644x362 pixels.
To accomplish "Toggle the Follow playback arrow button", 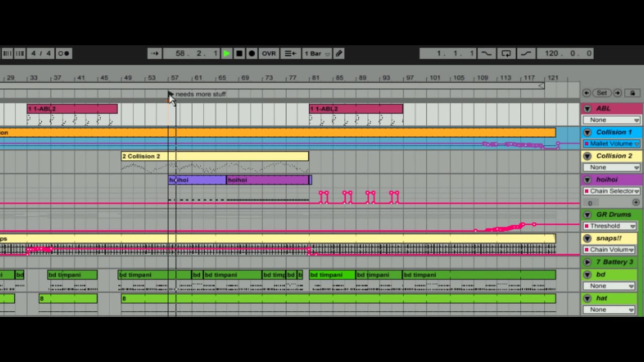I will pyautogui.click(x=154, y=53).
